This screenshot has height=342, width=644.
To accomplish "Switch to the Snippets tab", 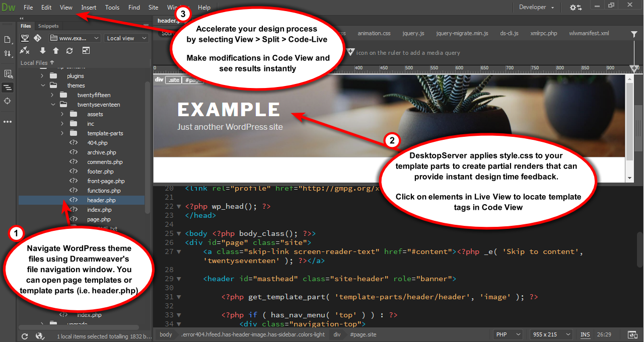I will 48,26.
